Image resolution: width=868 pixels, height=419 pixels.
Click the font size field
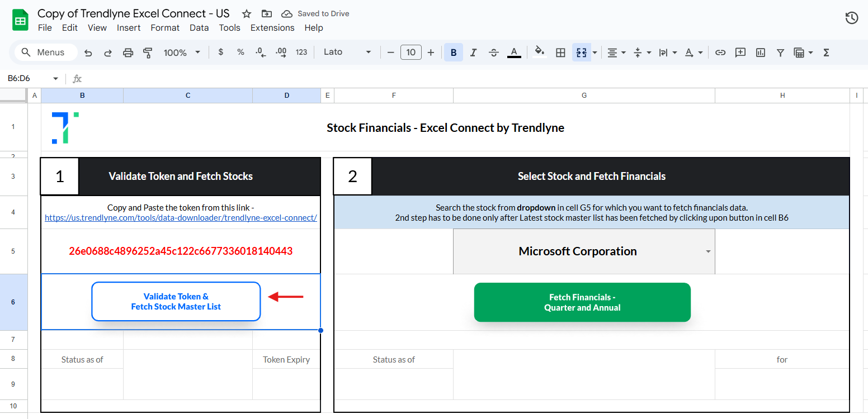pos(411,53)
